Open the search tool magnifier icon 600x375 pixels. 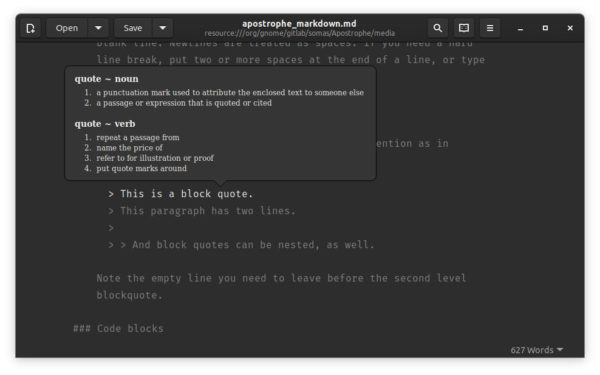pyautogui.click(x=438, y=28)
